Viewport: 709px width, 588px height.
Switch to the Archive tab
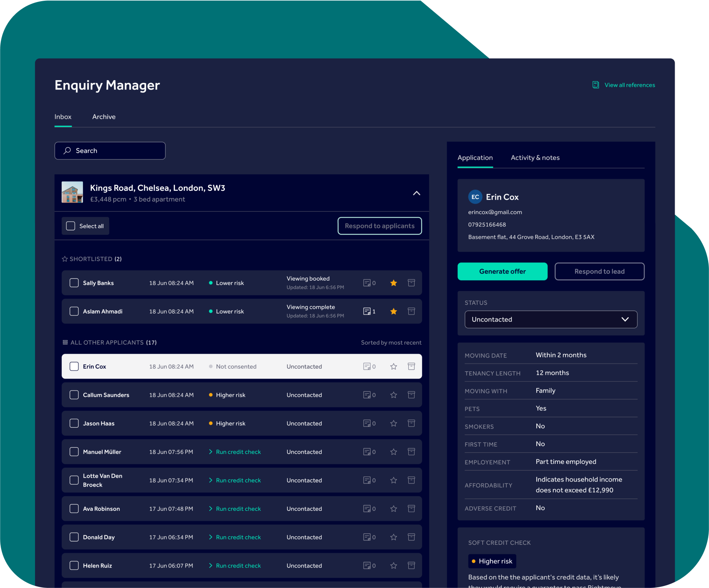coord(104,117)
